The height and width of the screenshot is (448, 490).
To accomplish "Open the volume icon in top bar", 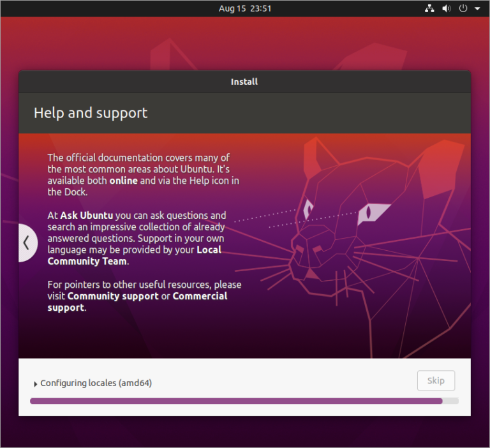I will pos(446,8).
